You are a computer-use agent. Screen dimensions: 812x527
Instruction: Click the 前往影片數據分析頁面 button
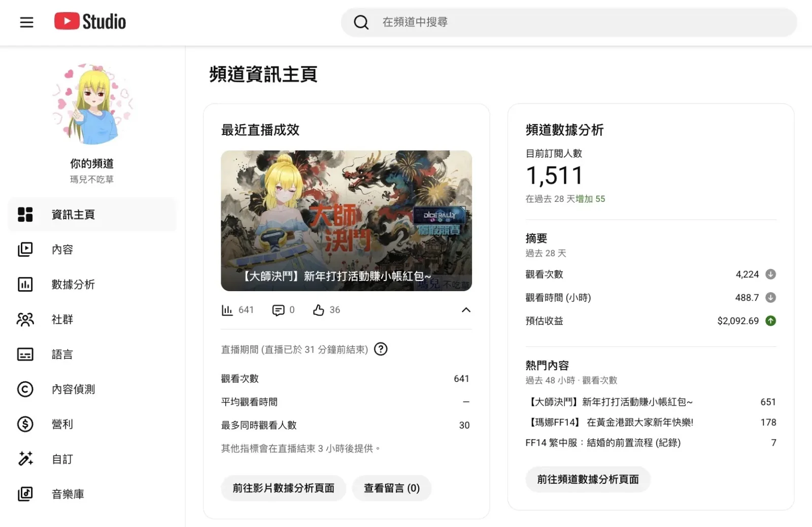coord(283,488)
